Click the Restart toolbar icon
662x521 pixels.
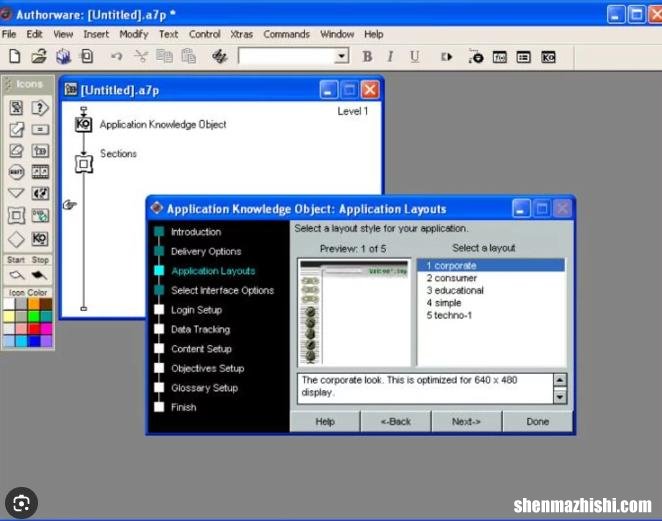point(446,57)
